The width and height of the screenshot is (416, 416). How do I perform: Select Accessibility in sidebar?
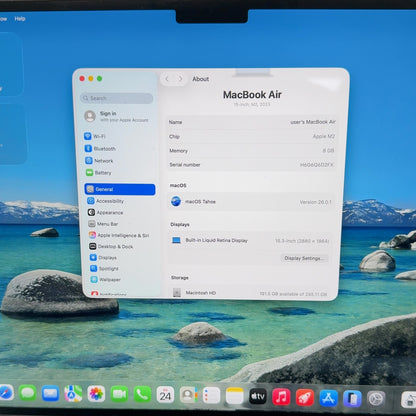click(x=105, y=201)
